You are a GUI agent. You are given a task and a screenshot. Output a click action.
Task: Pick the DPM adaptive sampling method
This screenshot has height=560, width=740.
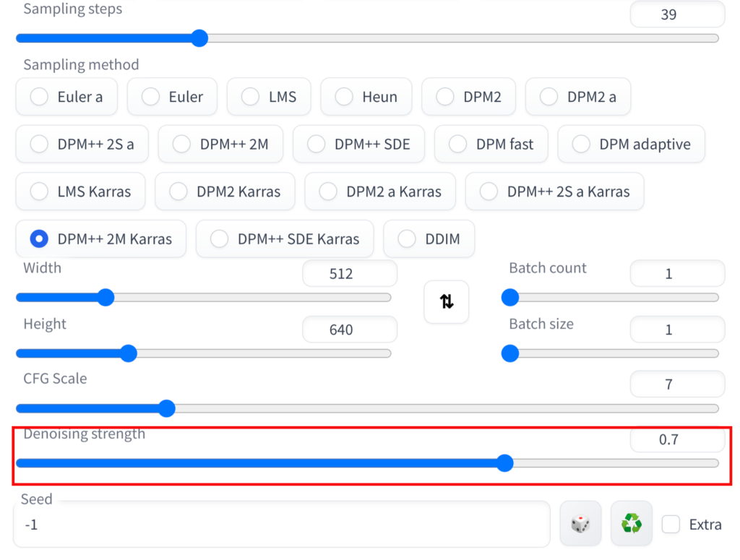(x=631, y=144)
